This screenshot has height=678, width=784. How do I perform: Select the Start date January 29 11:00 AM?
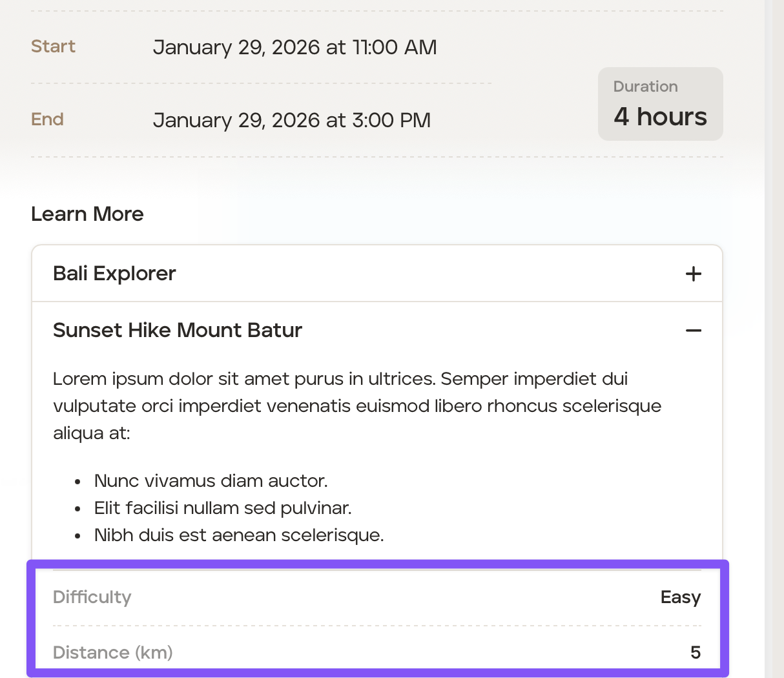pyautogui.click(x=294, y=47)
